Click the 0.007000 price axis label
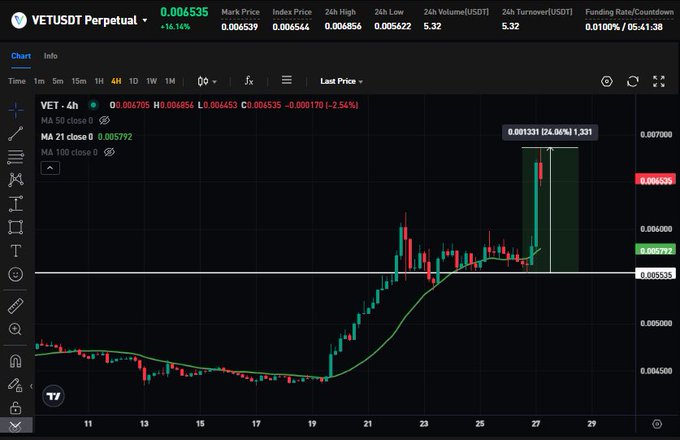Viewport: 680px width, 440px height. click(x=656, y=134)
